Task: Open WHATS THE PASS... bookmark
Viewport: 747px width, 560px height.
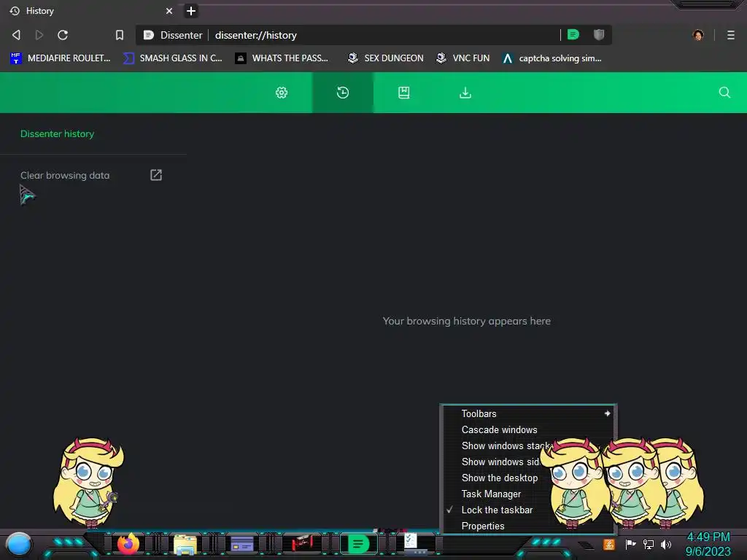Action: [282, 58]
